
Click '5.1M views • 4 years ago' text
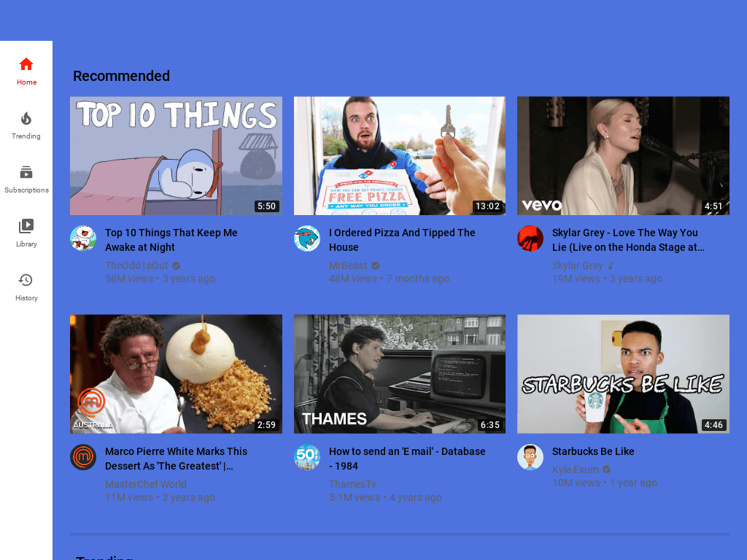(x=385, y=497)
